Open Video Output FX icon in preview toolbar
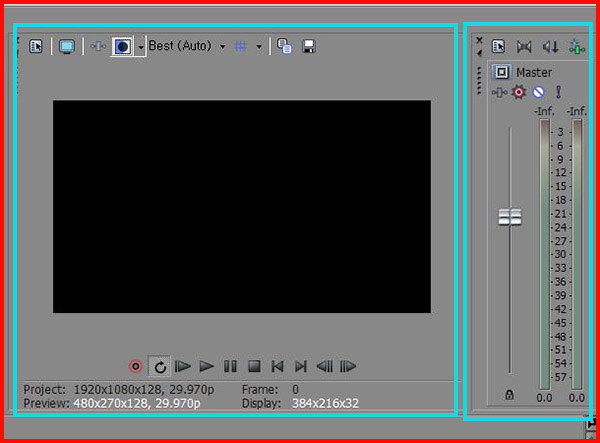Image resolution: width=600 pixels, height=443 pixels. coord(98,47)
